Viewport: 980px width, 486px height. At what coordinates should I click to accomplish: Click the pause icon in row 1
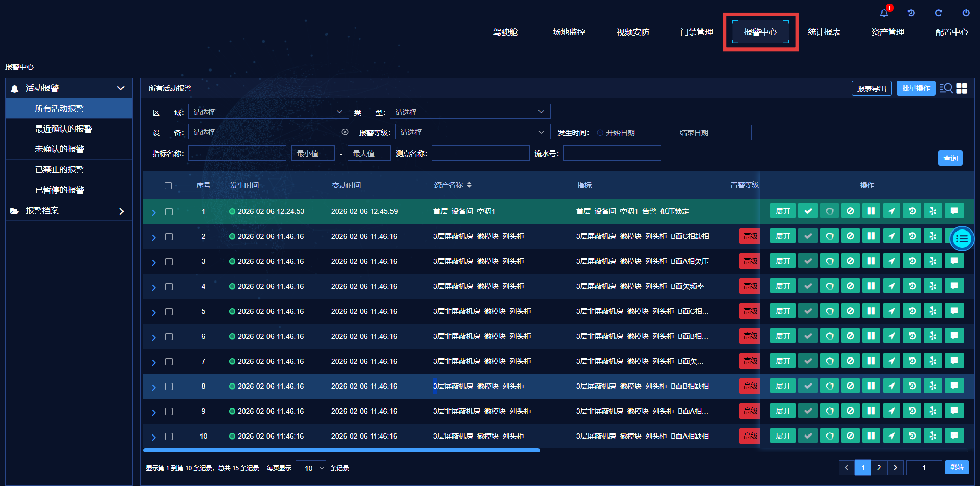871,211
